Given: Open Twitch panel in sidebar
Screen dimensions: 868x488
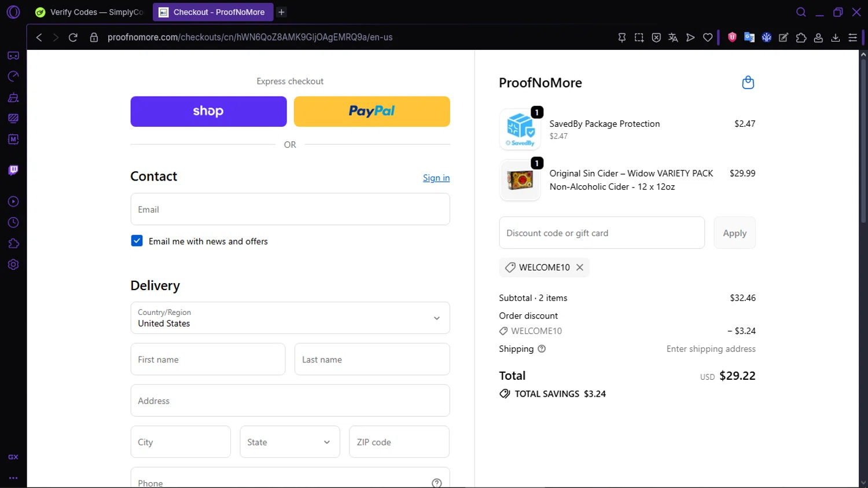Looking at the screenshot, I should (13, 170).
